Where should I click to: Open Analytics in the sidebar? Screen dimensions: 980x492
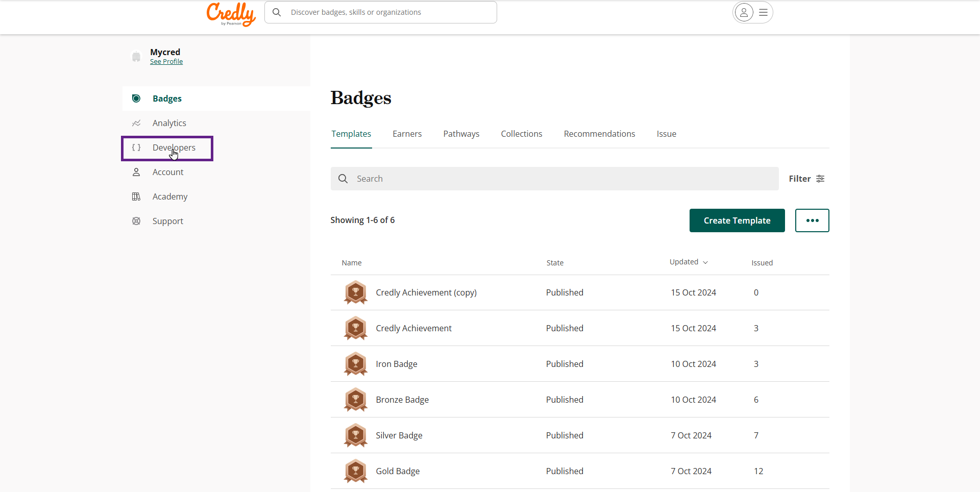click(169, 123)
